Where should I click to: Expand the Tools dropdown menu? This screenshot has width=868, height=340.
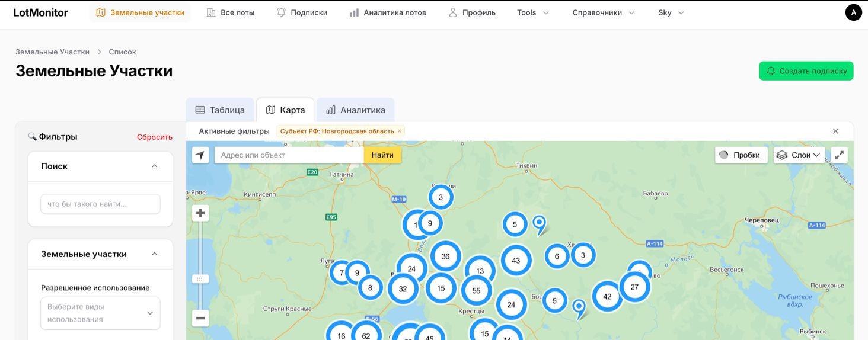point(533,12)
